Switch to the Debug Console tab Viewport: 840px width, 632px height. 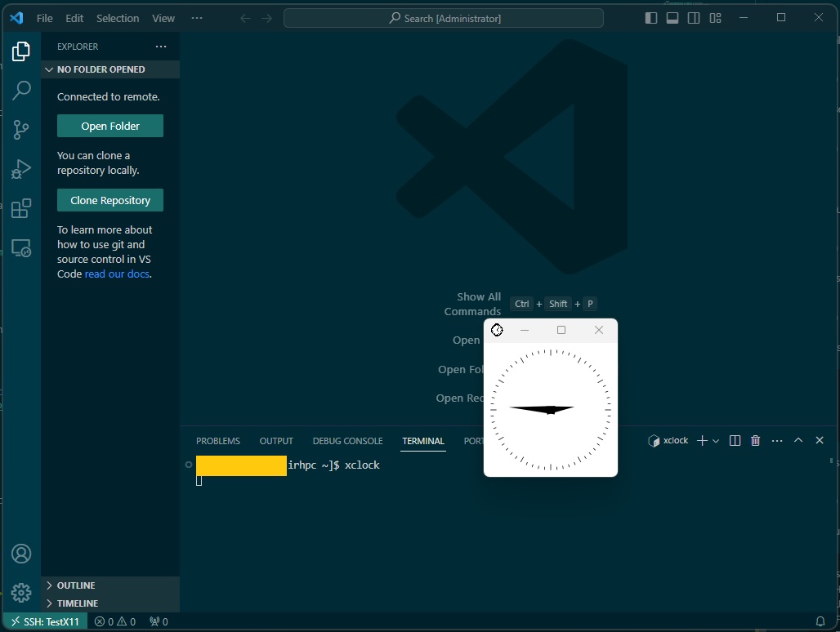pyautogui.click(x=347, y=441)
